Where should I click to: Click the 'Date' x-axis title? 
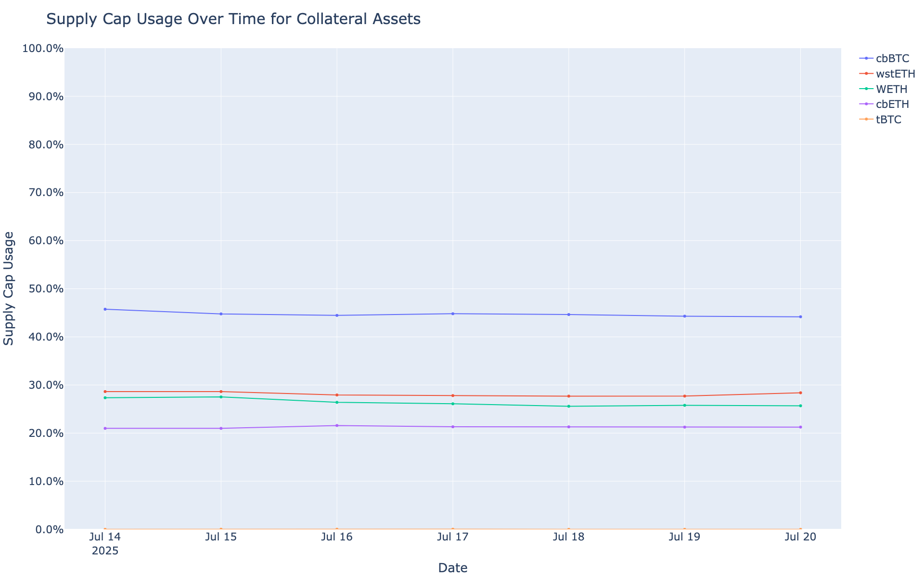click(x=452, y=568)
